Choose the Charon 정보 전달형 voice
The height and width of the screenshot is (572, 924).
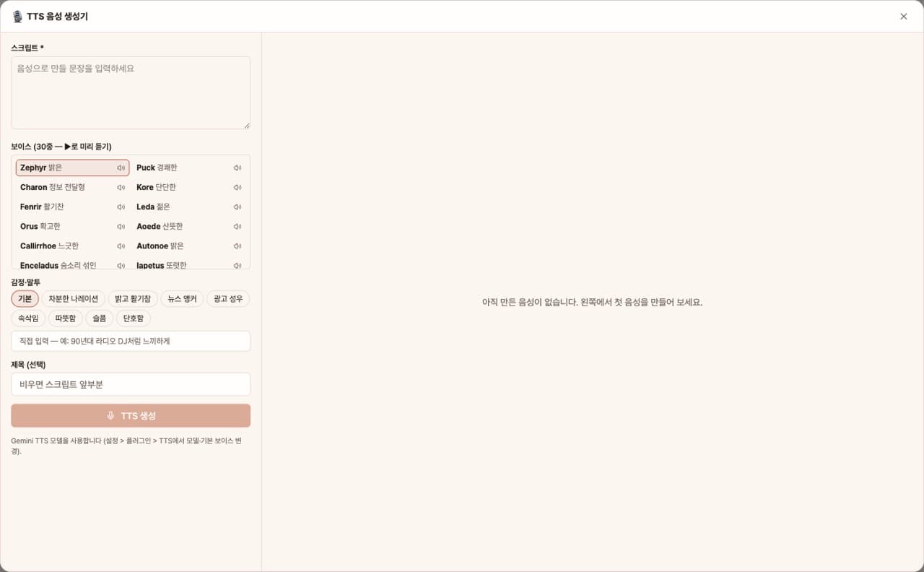(72, 188)
